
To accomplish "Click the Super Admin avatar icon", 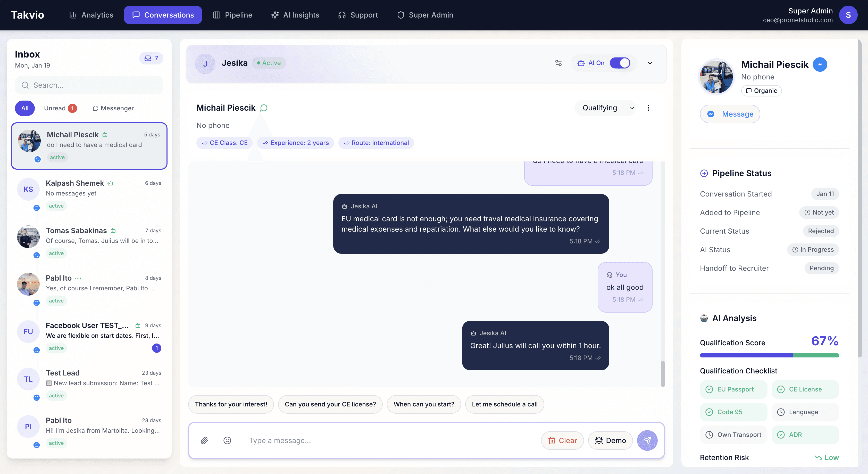I will (x=848, y=15).
